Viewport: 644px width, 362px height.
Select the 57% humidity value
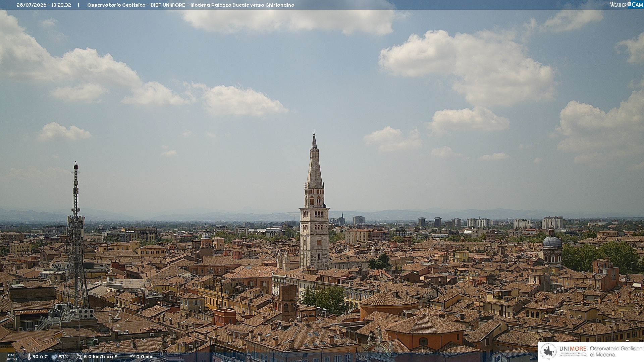pyautogui.click(x=64, y=357)
